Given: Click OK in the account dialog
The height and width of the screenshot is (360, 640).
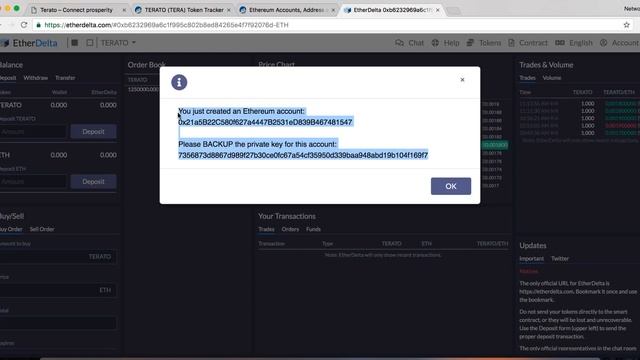Looking at the screenshot, I should click(451, 186).
